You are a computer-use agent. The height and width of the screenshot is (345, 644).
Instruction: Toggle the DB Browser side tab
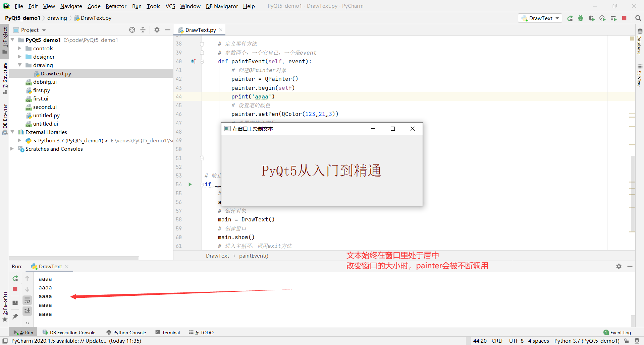[x=5, y=120]
